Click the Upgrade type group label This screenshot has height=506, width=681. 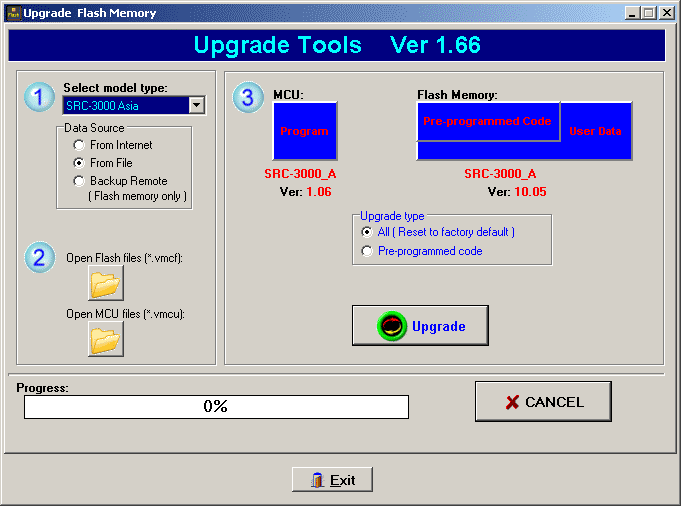tap(392, 216)
